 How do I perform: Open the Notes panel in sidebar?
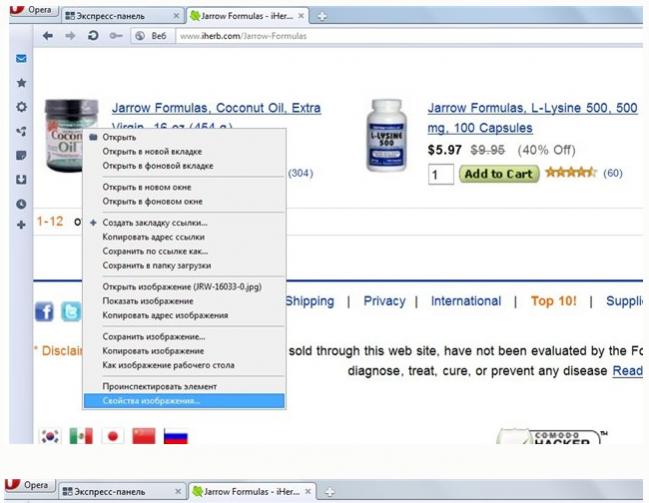pyautogui.click(x=21, y=155)
